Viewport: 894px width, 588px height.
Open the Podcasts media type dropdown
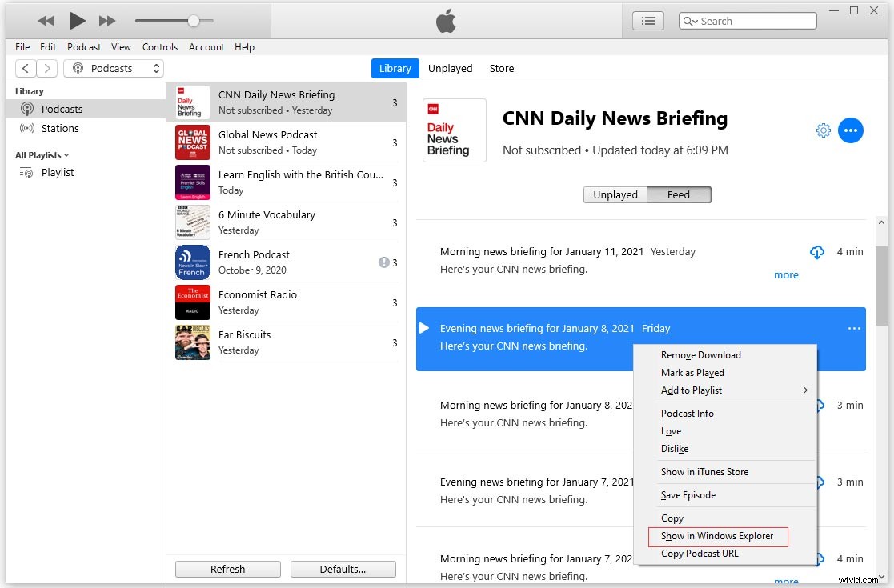[113, 68]
